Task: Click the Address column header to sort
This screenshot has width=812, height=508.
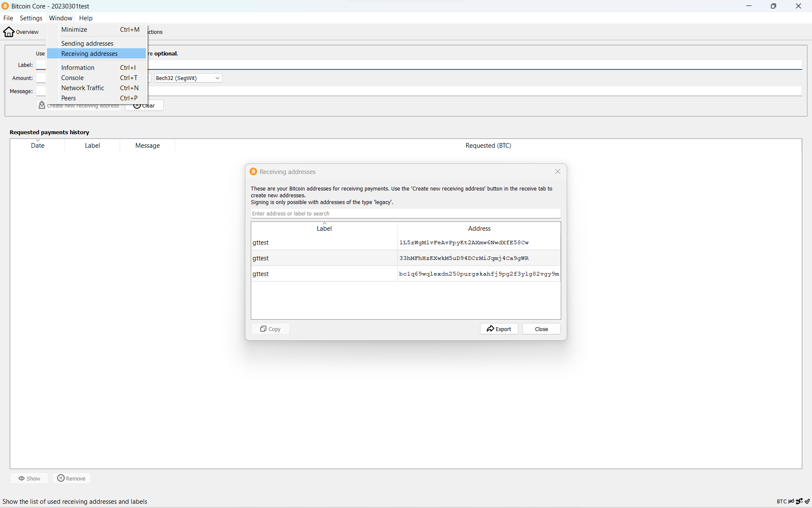Action: pos(479,228)
